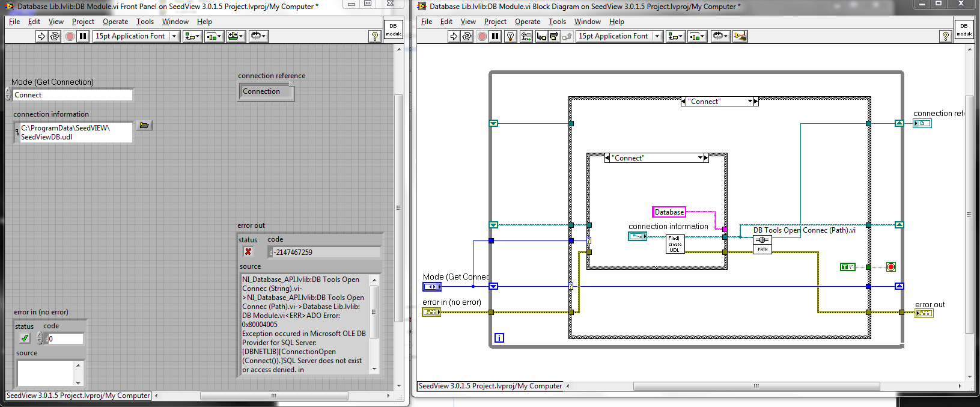Click browse folder button beside connection path

tap(144, 125)
